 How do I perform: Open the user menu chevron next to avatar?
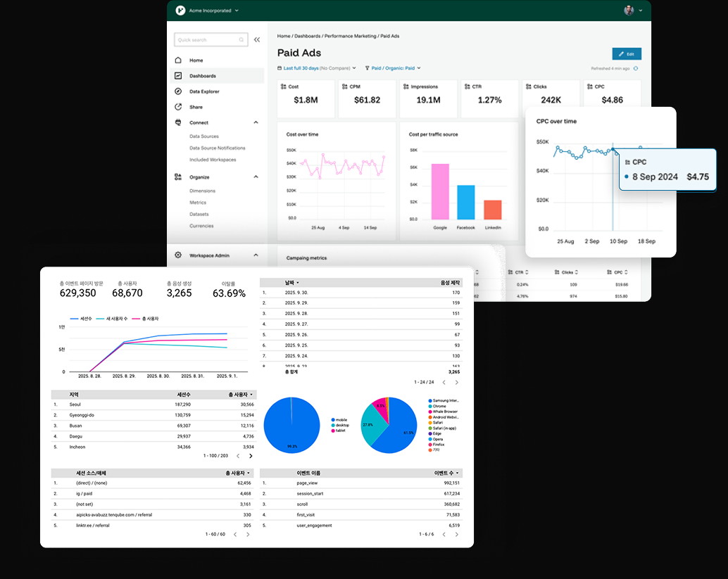pos(641,11)
